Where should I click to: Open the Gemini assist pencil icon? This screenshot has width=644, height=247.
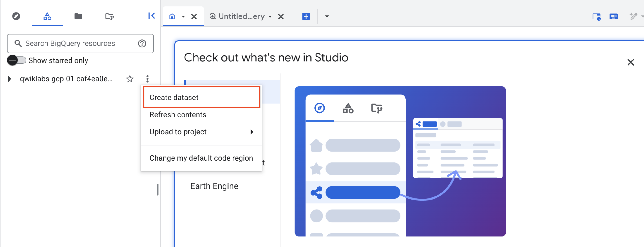tap(633, 16)
